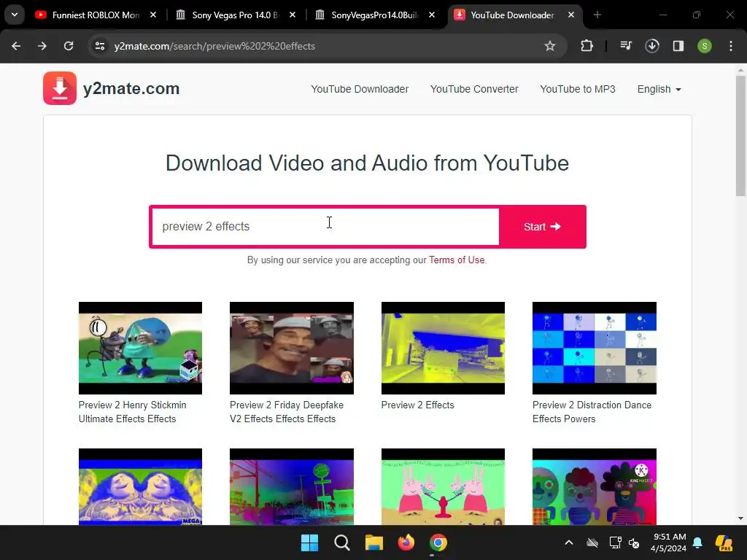Open Windows taskbar Search
747x560 pixels.
[341, 542]
